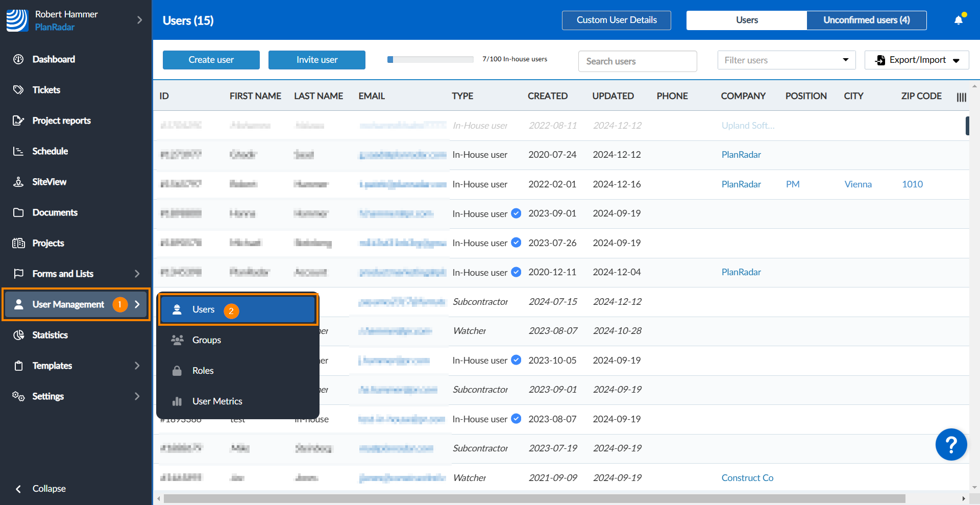The width and height of the screenshot is (980, 505).
Task: Expand the Templates submenu chevron
Action: point(137,366)
